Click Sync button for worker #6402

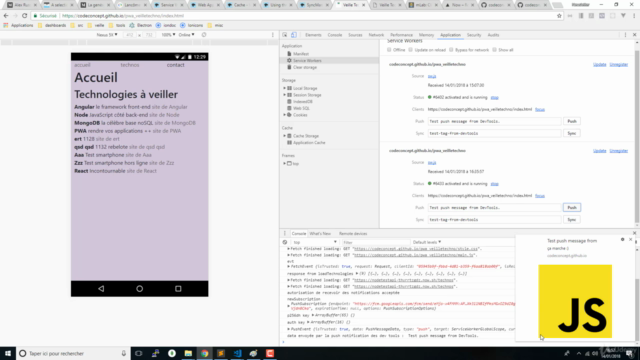tap(571, 133)
